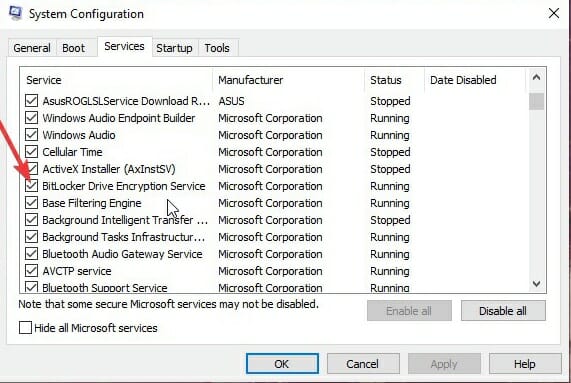The width and height of the screenshot is (571, 383).
Task: Click Running status of Windows Audio
Action: tap(390, 135)
